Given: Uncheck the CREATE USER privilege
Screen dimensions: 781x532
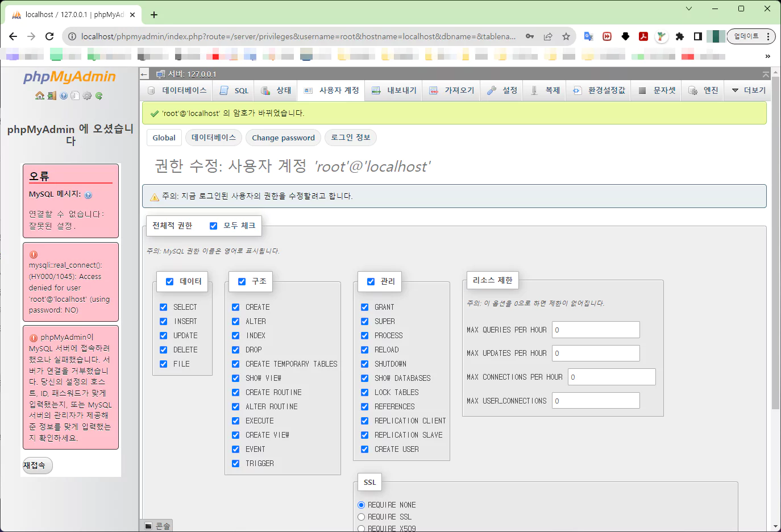Looking at the screenshot, I should point(365,449).
